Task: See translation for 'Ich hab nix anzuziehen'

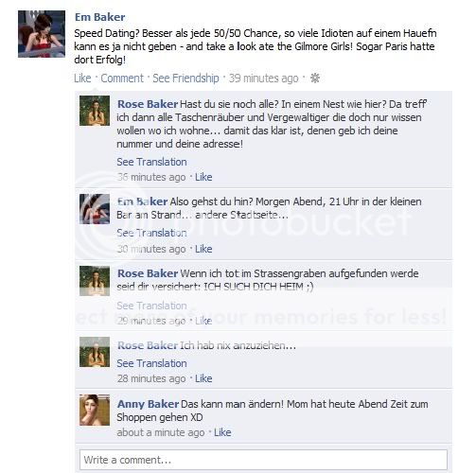Action: coord(151,363)
